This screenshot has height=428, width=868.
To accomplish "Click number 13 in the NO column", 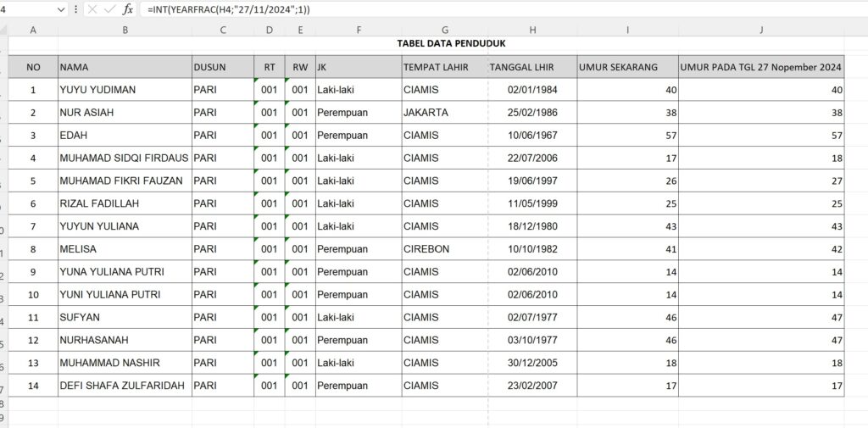I will (33, 363).
